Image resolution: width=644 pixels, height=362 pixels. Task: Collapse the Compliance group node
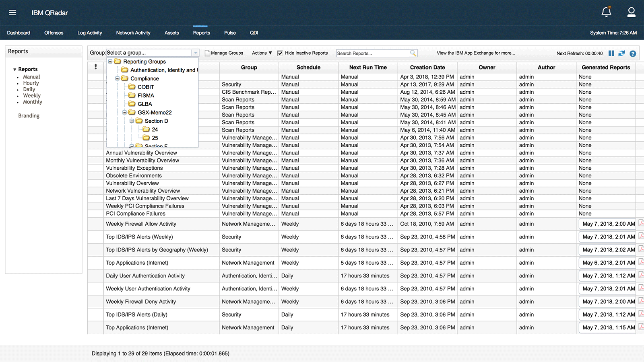click(x=117, y=78)
